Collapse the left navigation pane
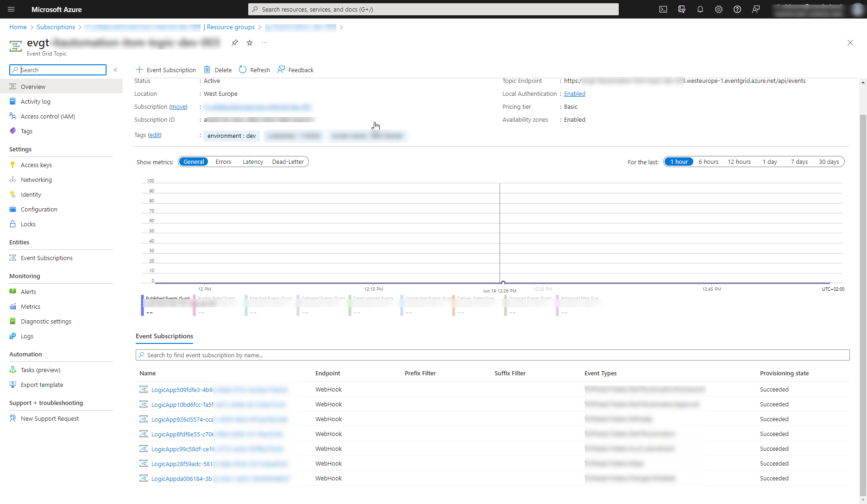Screen dimensions: 867x504 point(116,70)
